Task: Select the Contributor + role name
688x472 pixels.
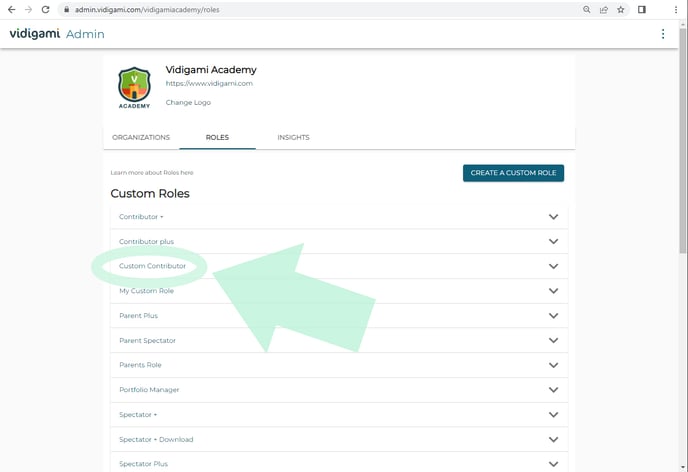Action: pyautogui.click(x=141, y=217)
